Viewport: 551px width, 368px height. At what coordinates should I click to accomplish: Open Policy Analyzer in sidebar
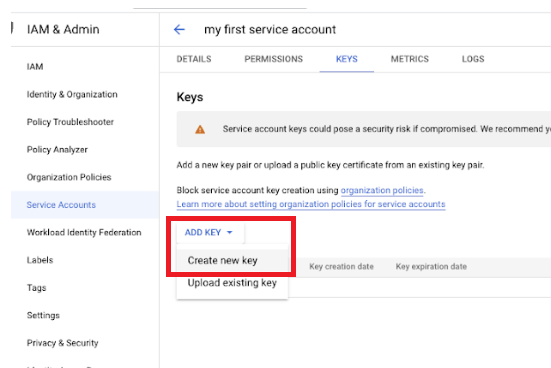point(57,150)
